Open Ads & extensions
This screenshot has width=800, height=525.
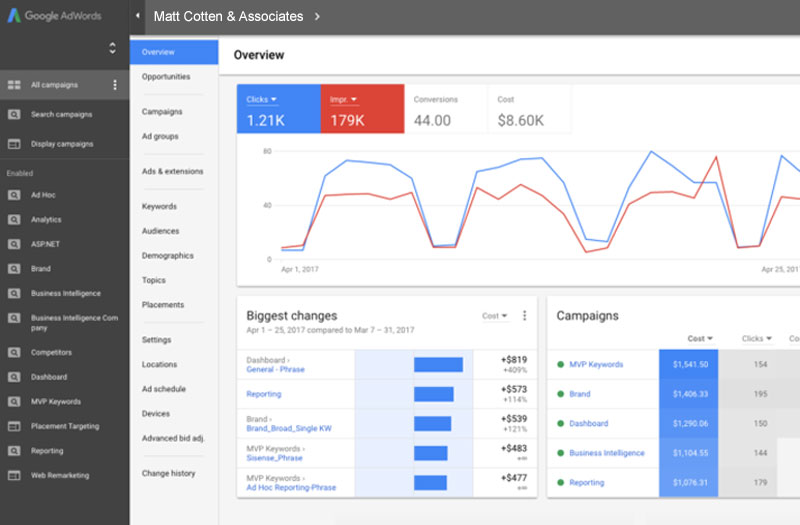tap(172, 171)
